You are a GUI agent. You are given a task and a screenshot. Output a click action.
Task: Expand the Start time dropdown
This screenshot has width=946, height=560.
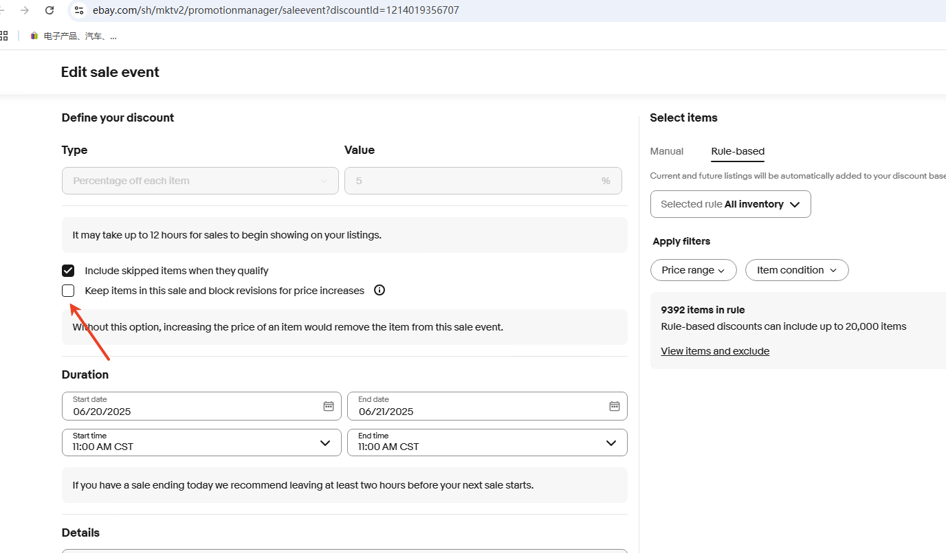(x=201, y=443)
